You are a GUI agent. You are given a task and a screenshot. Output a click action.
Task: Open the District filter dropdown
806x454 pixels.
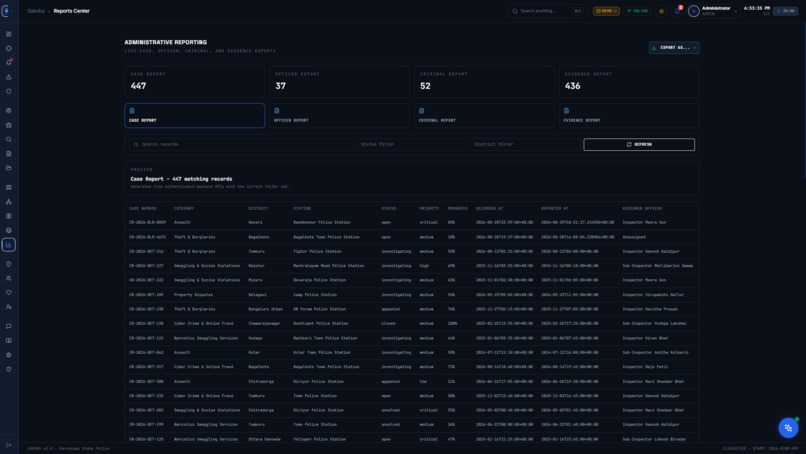tap(525, 144)
